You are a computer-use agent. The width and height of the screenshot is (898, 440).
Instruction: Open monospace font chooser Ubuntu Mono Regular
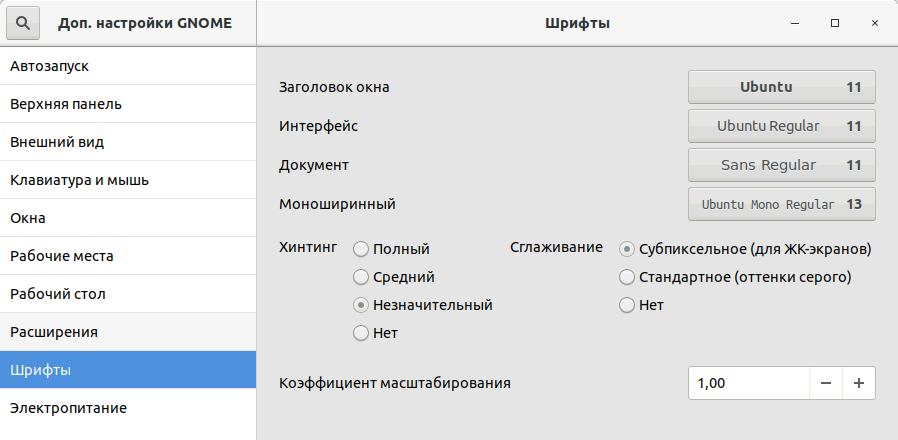coord(781,204)
